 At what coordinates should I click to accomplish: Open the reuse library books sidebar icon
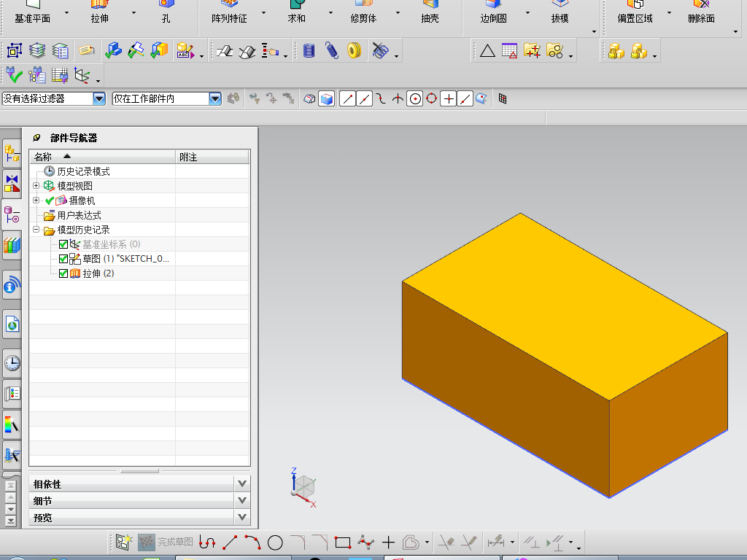pos(12,245)
